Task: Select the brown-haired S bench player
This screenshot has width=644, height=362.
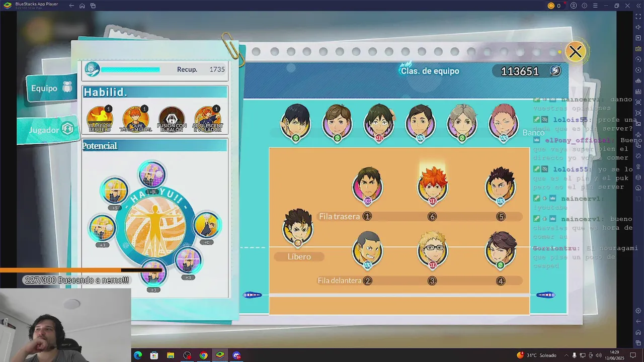Action: click(x=337, y=123)
